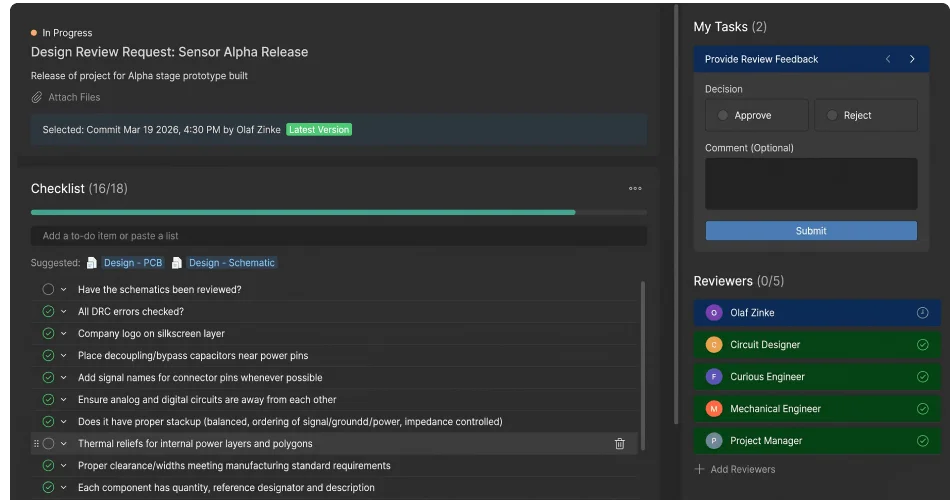Uncheck 'Add signal names for connector pins'
The width and height of the screenshot is (950, 500).
[48, 378]
